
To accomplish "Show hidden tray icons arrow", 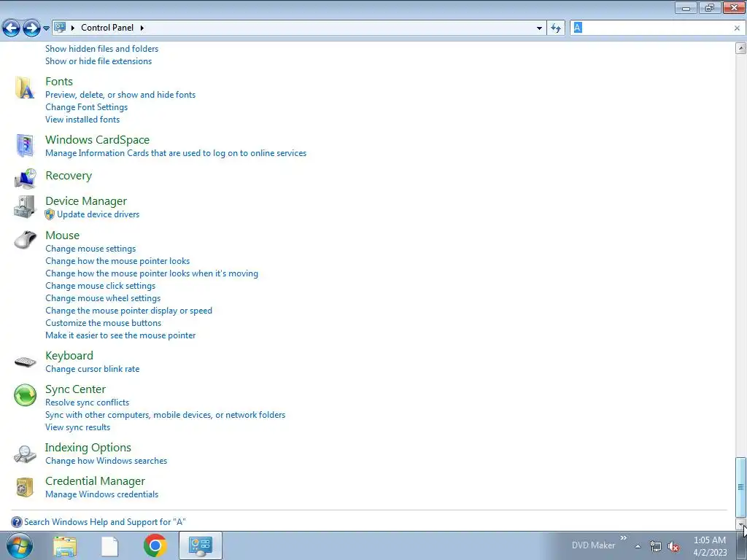I will [x=638, y=547].
